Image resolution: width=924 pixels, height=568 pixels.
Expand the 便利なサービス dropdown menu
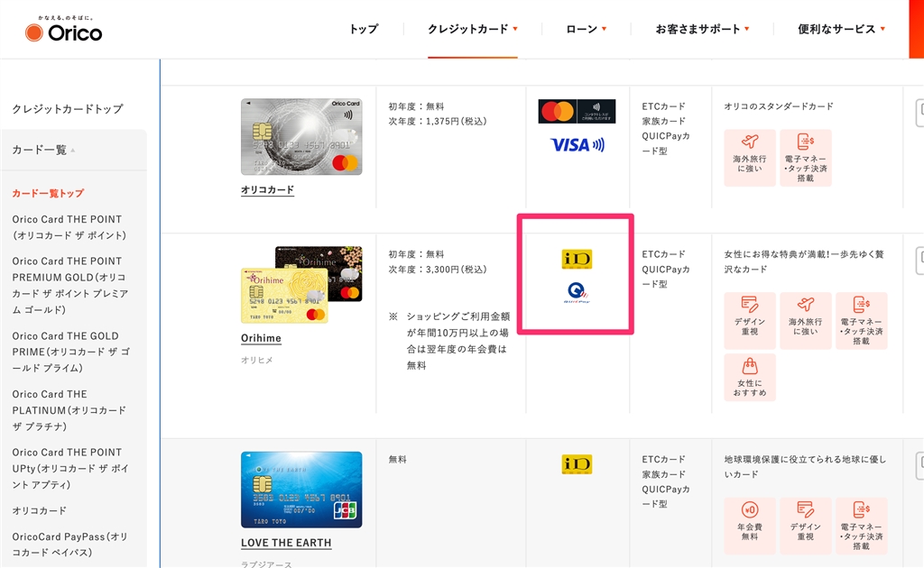coord(842,29)
